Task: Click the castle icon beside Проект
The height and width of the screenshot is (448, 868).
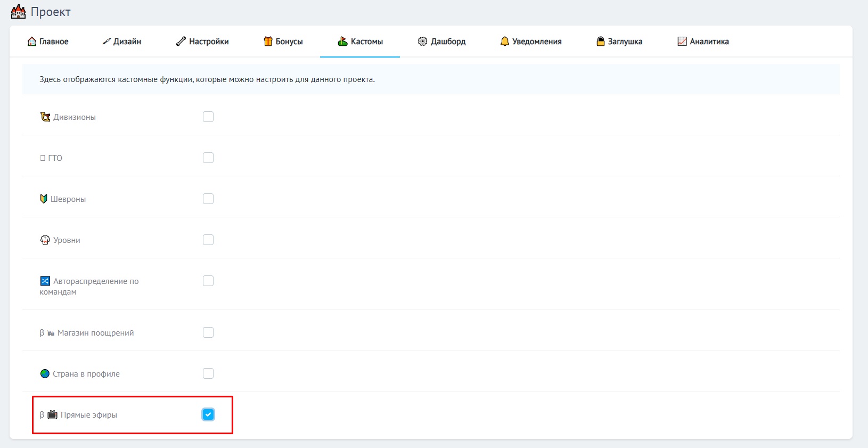Action: point(18,12)
